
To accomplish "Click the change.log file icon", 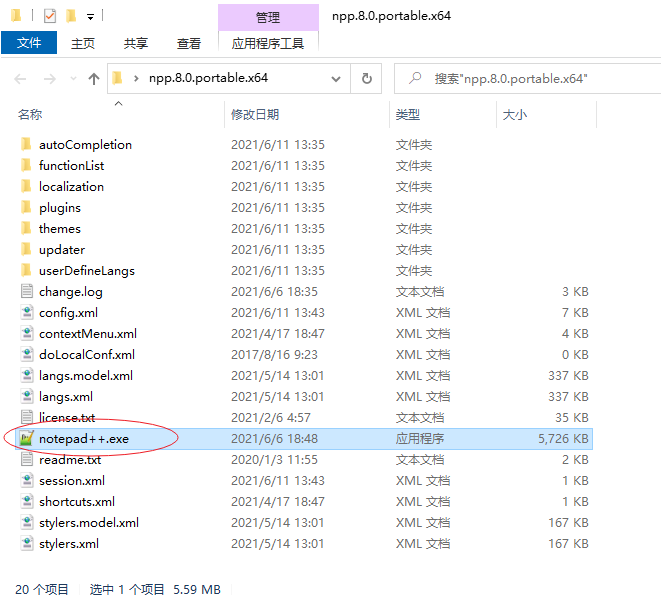I will tap(27, 292).
